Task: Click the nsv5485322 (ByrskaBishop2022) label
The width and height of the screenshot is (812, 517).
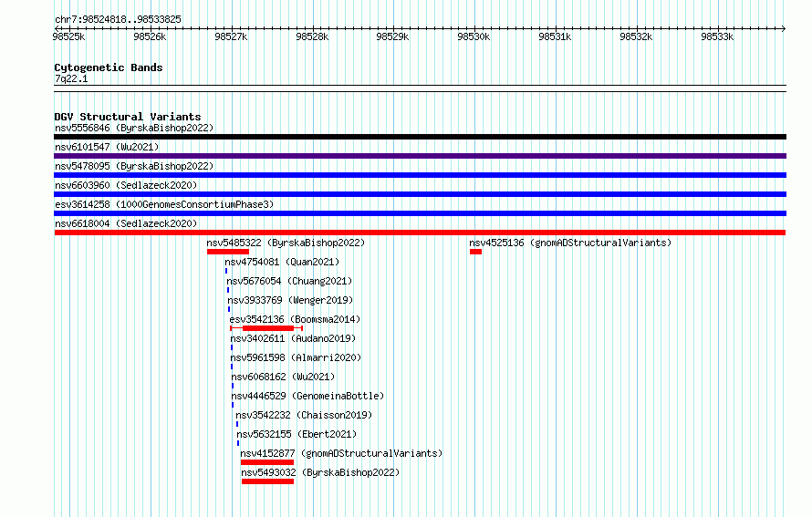Action: tap(286, 243)
